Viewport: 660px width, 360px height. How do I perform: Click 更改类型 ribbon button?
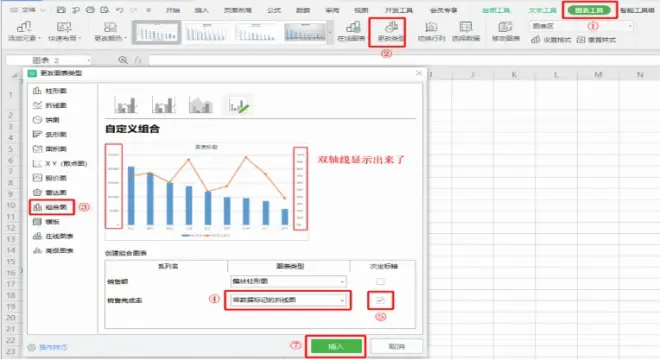coord(391,32)
